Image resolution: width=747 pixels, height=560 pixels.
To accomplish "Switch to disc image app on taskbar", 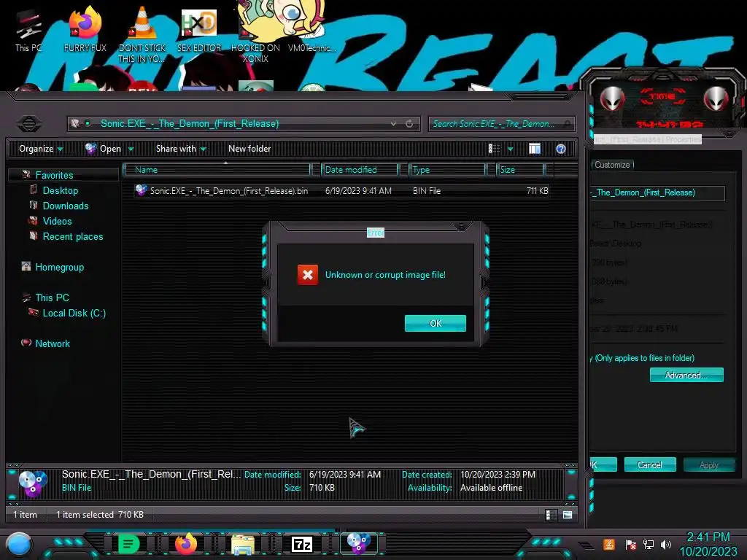I will pos(358,544).
